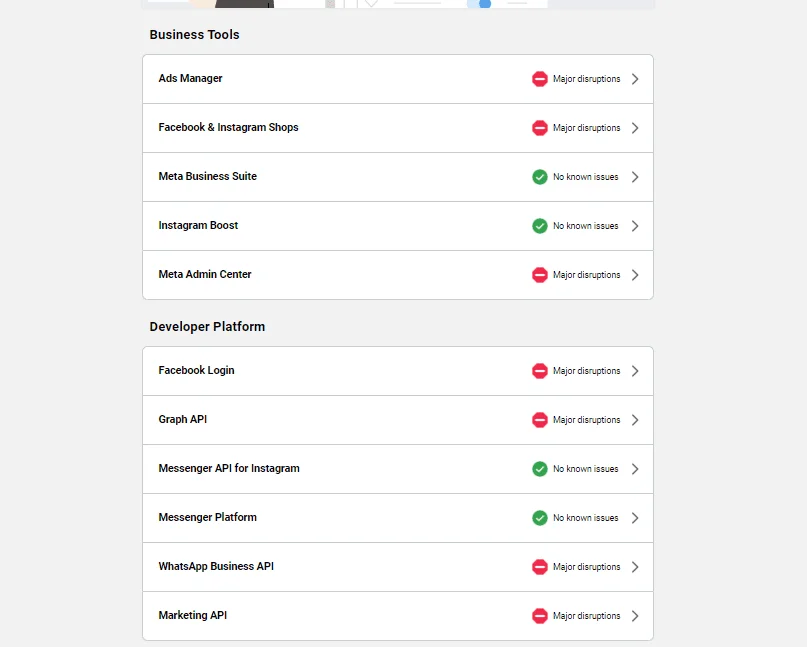
Task: Click green check icon for Messenger Platform
Action: (x=539, y=518)
